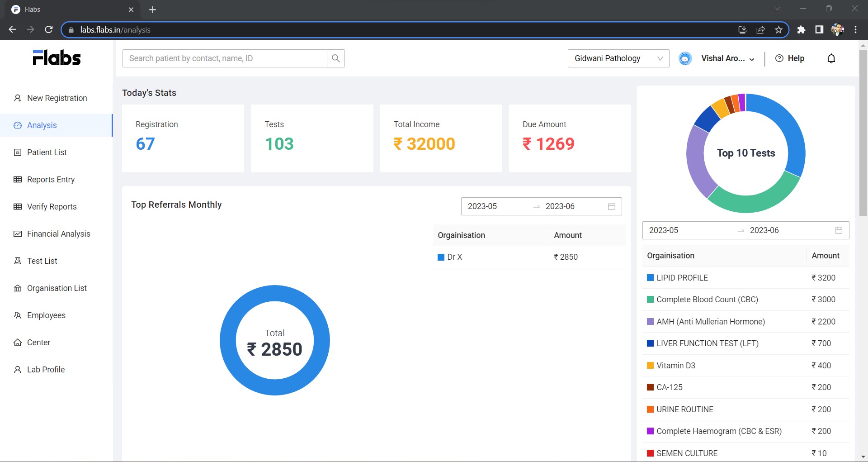Open a new browser tab
The image size is (868, 462).
(x=152, y=10)
